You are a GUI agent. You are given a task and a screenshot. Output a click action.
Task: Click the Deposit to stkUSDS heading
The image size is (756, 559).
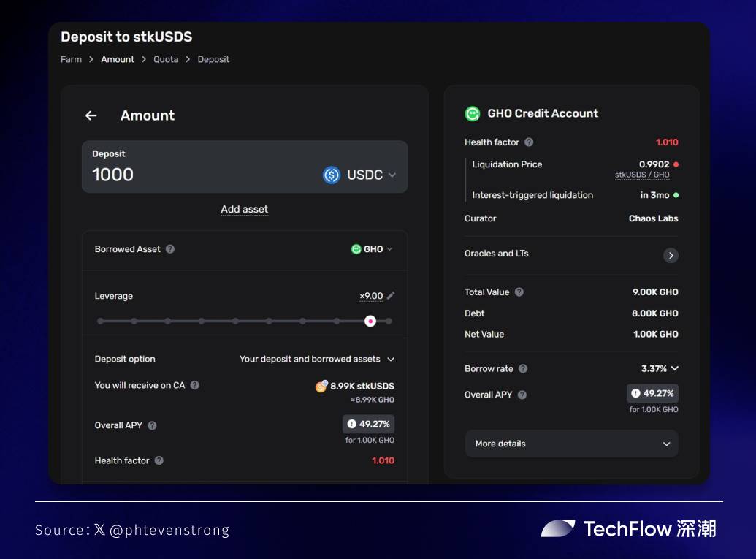126,37
